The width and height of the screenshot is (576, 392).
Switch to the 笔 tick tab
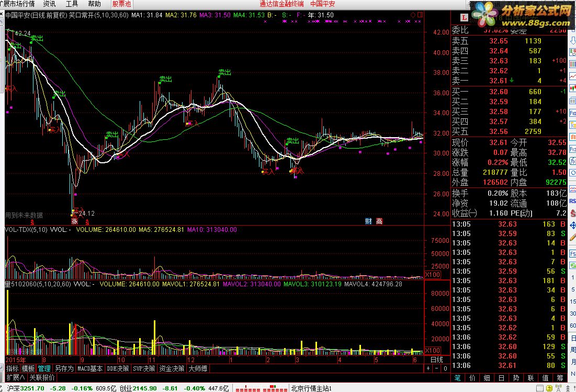pos(458,378)
